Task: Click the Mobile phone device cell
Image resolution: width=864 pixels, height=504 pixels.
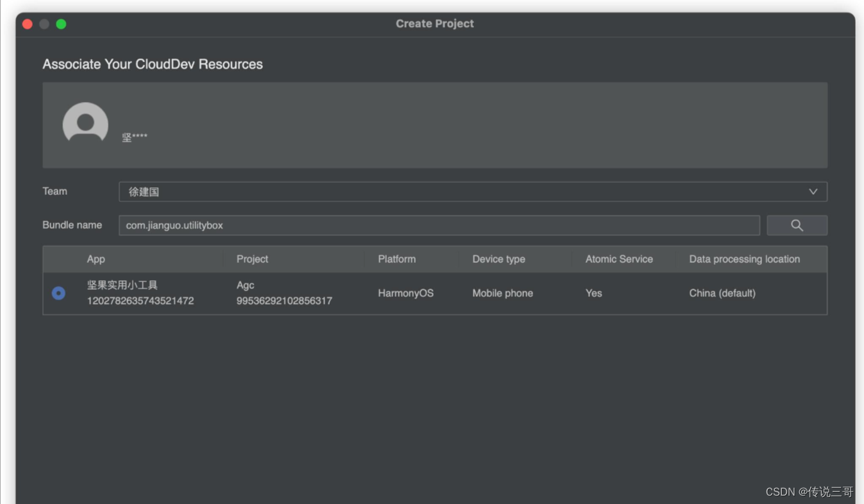Action: point(502,293)
